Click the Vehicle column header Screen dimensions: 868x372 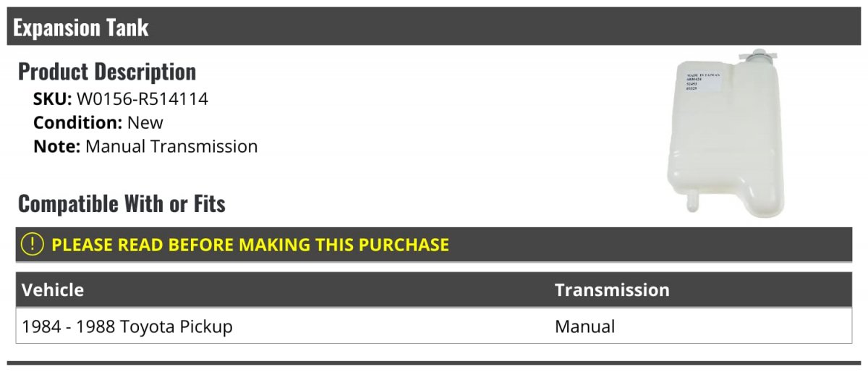pos(53,290)
